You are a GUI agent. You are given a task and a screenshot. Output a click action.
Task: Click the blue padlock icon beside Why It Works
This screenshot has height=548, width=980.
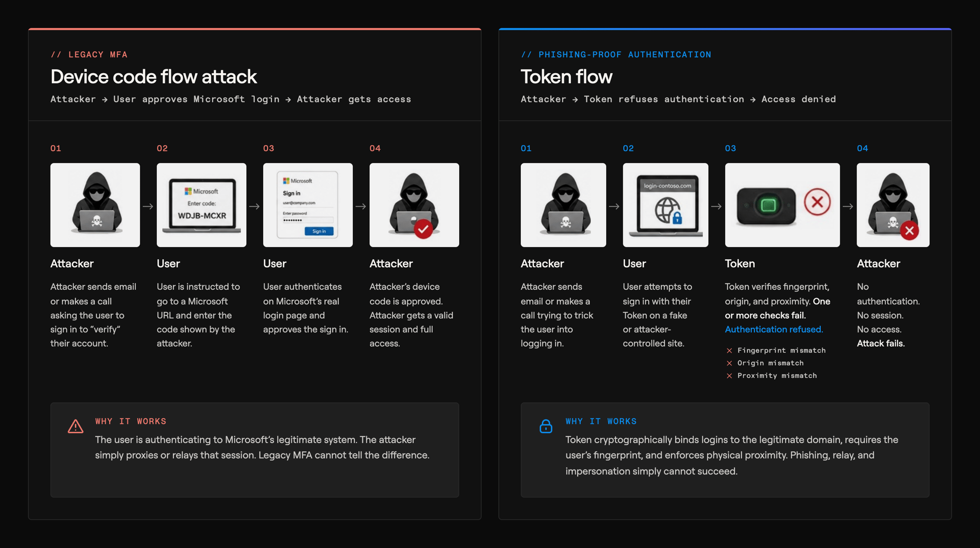click(x=545, y=426)
